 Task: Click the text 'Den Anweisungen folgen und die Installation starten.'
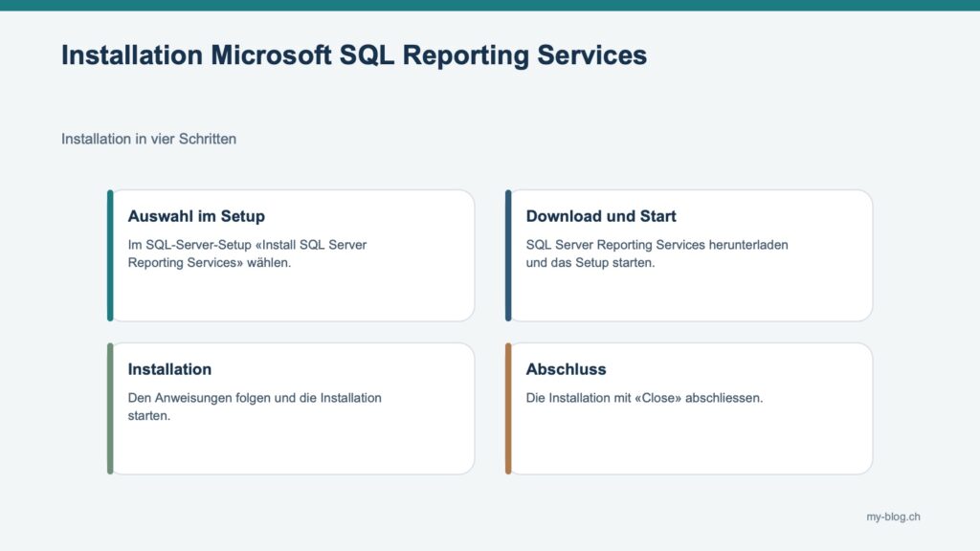pyautogui.click(x=255, y=407)
